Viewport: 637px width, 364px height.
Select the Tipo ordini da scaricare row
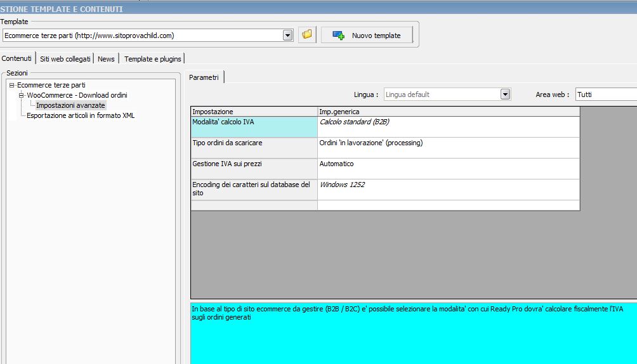pyautogui.click(x=254, y=148)
